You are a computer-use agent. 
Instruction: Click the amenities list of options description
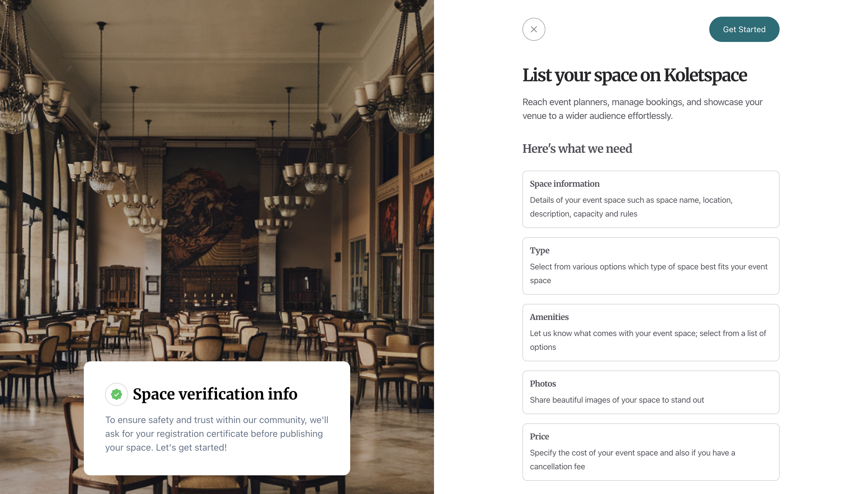point(648,340)
